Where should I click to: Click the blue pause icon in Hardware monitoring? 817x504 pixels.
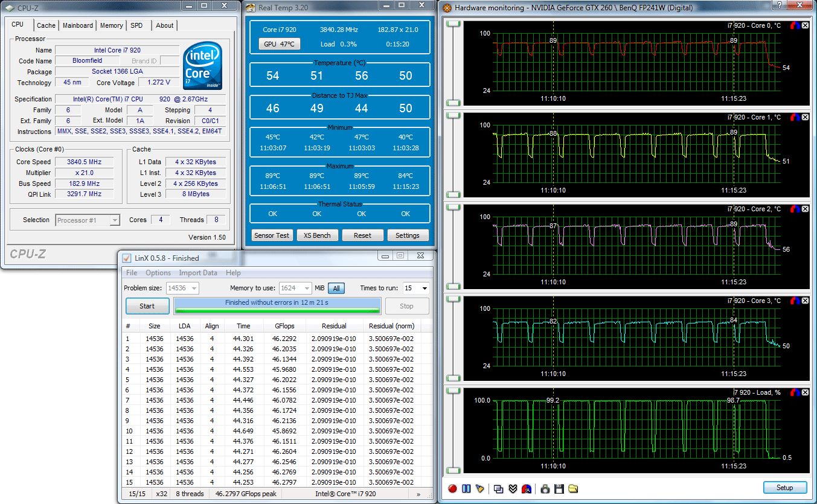pos(466,488)
